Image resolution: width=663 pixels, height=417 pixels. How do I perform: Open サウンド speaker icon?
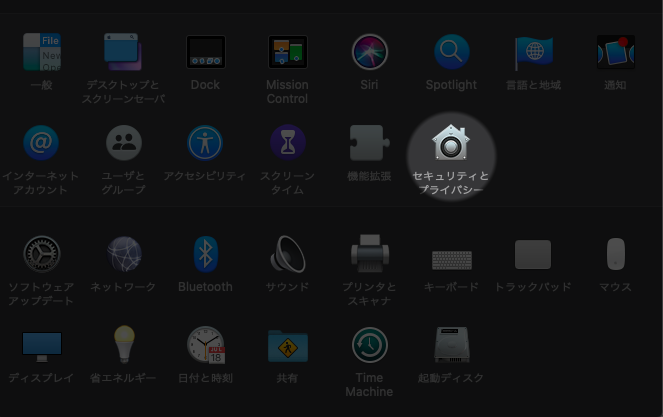[x=288, y=254]
